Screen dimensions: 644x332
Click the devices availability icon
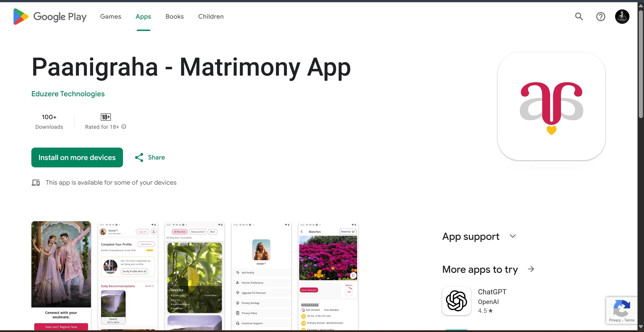coord(36,183)
